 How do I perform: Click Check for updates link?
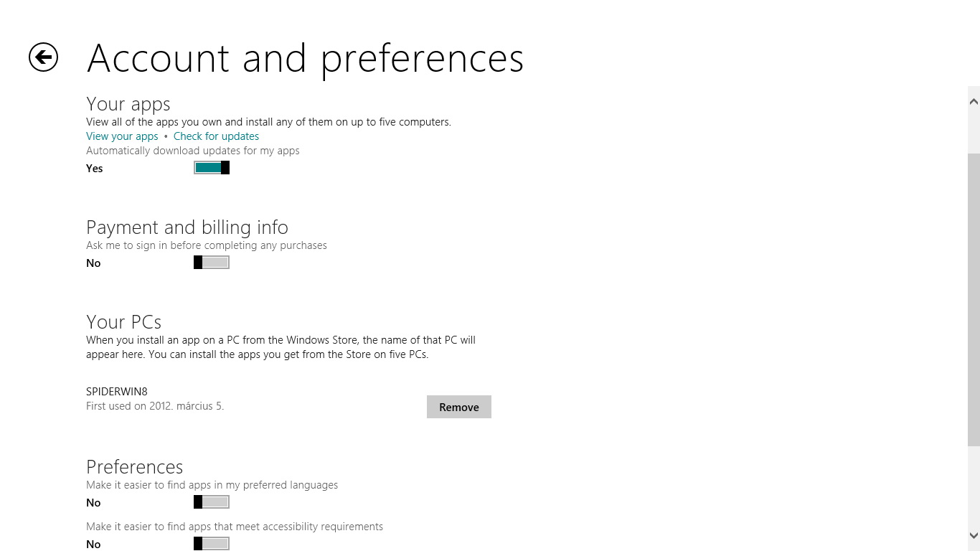[x=216, y=136]
